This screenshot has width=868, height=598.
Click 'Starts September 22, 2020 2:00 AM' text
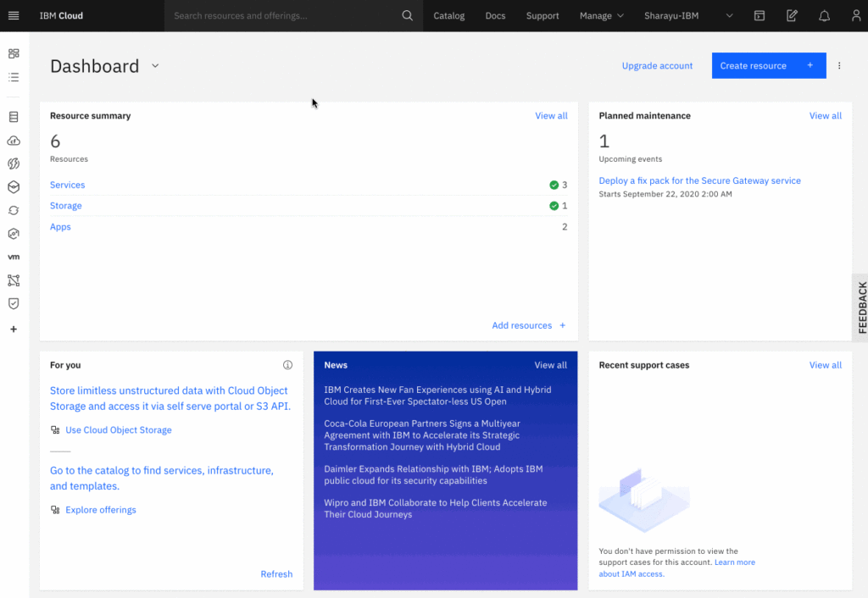665,194
